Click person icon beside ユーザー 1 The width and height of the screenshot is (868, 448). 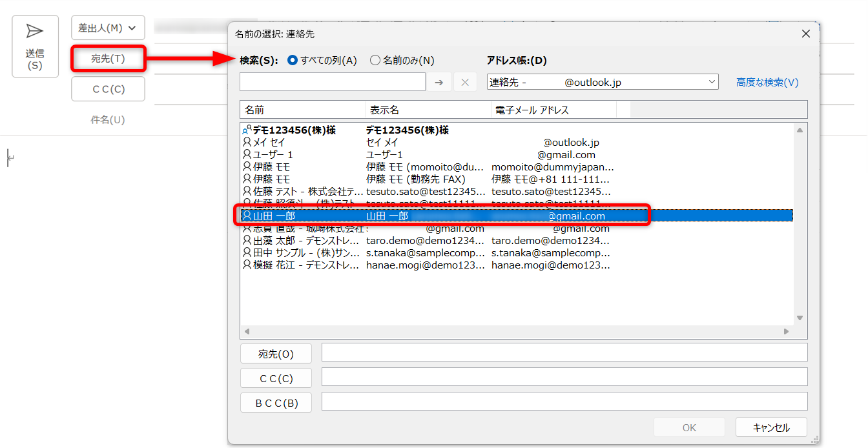[x=247, y=154]
